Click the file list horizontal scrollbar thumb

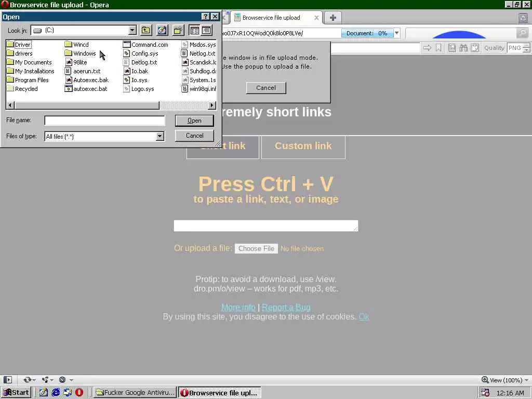pos(87,105)
